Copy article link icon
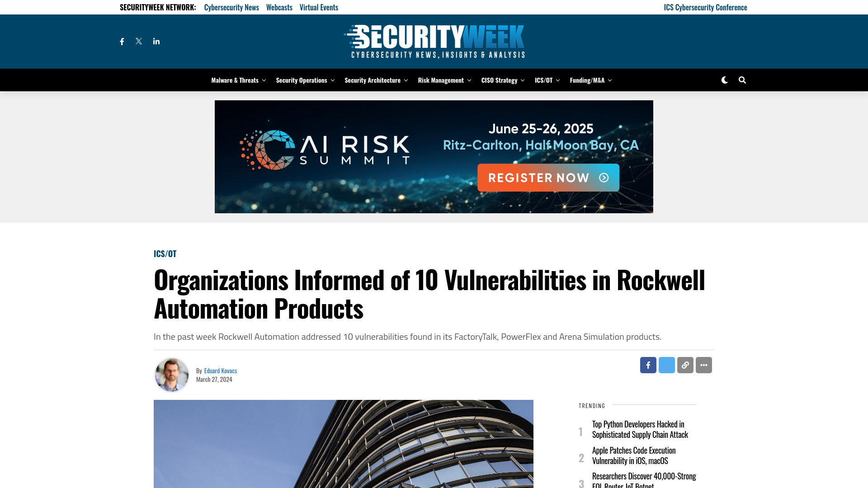Viewport: 868px width, 488px height. pyautogui.click(x=685, y=365)
